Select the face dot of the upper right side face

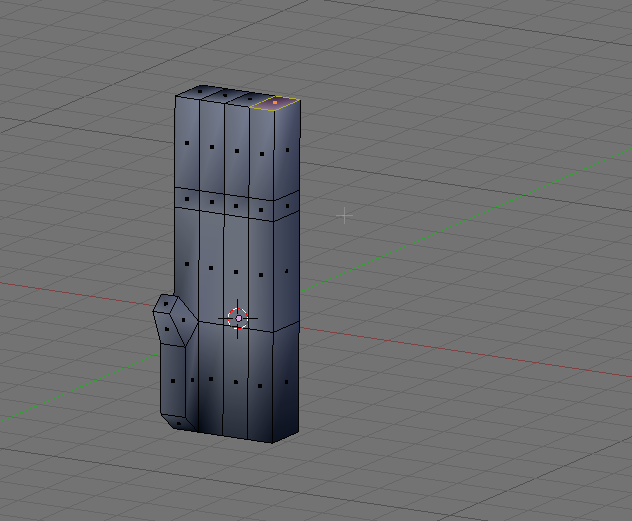point(287,150)
